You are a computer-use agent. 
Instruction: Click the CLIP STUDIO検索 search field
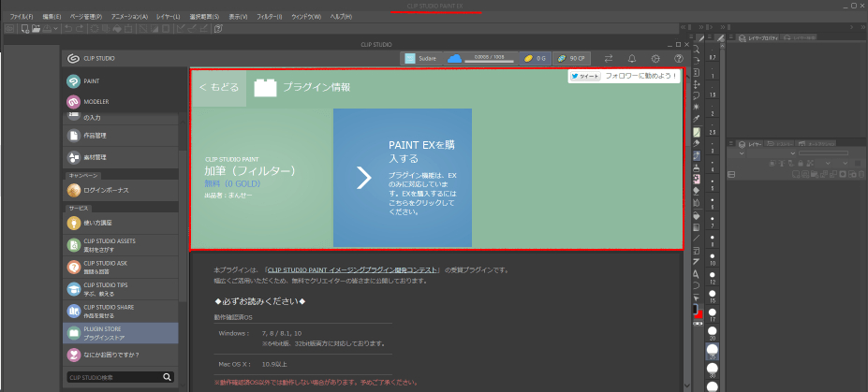[112, 377]
